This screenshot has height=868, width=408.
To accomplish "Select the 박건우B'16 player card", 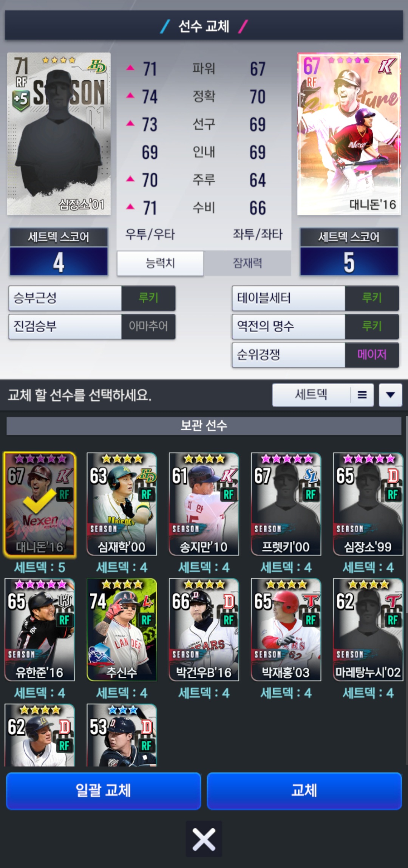I will [x=204, y=630].
